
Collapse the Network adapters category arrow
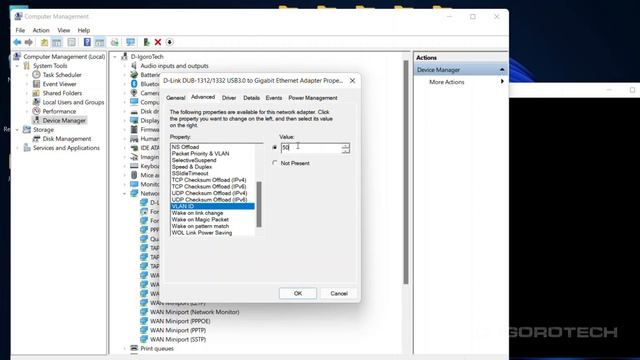tap(124, 193)
